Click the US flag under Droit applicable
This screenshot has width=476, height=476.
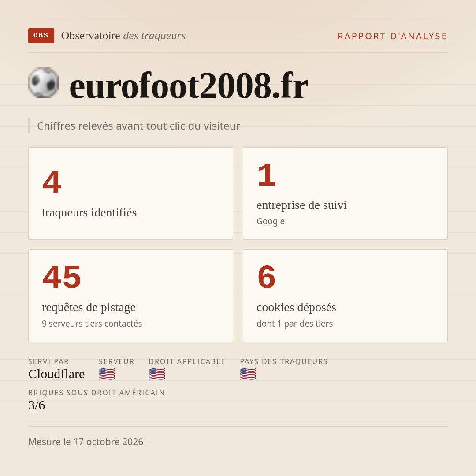[x=157, y=374]
